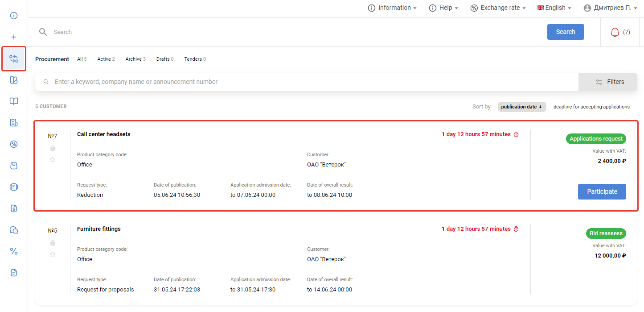Viewport: 644px width, 312px height.
Task: Star the Call center headsets announcement
Action: 53,160
